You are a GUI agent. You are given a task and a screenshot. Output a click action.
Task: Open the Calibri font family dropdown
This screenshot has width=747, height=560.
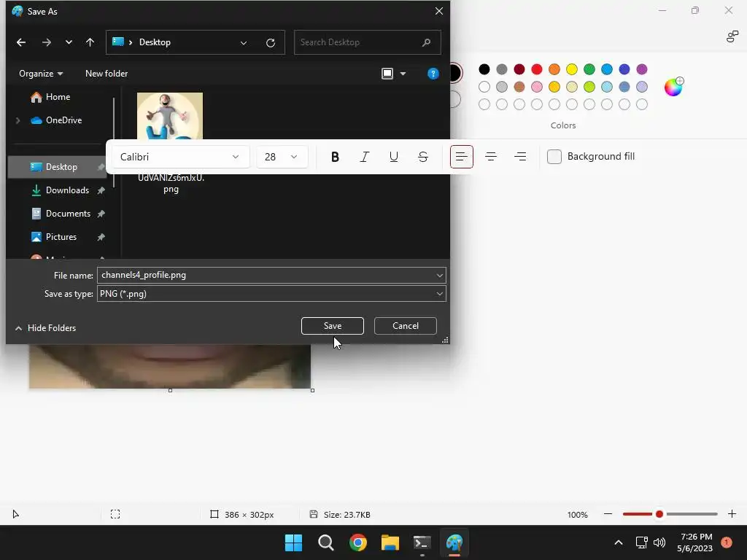tap(181, 157)
